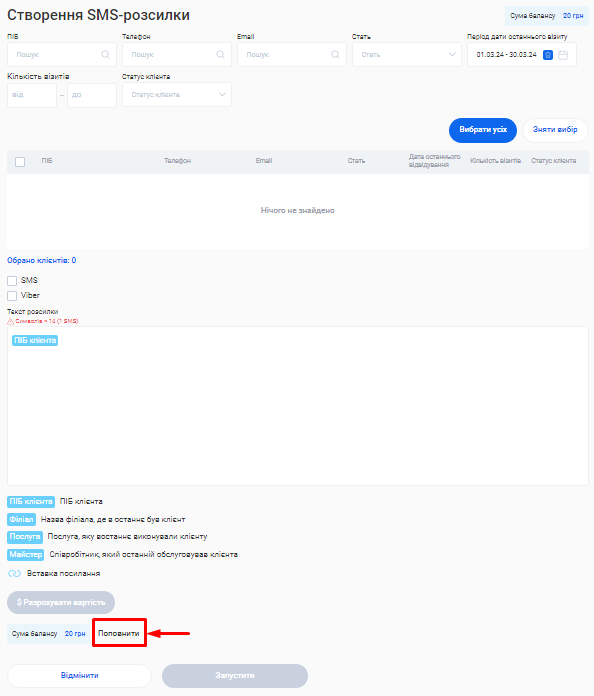The width and height of the screenshot is (594, 696).
Task: Focus the Текст розсилки message area
Action: [298, 406]
